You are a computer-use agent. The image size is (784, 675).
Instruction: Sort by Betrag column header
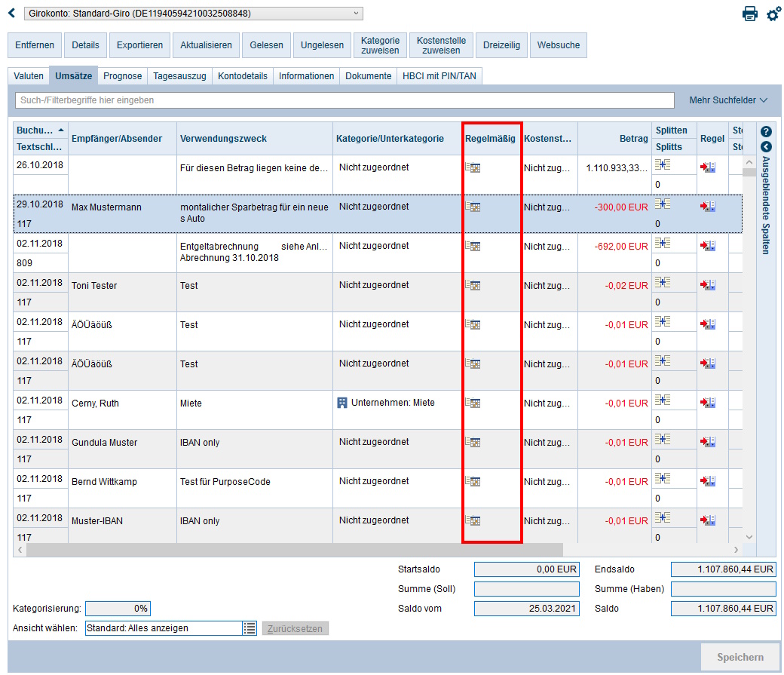pos(614,139)
